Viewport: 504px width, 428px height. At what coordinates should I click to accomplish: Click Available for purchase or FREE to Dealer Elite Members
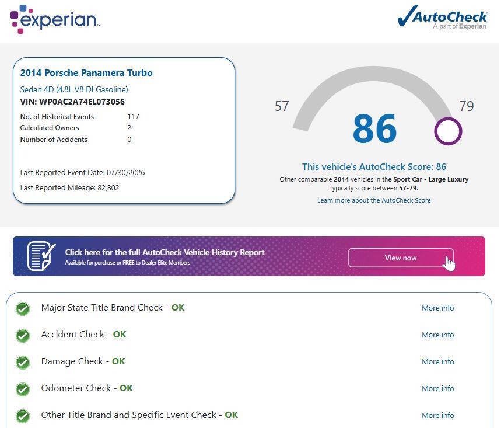point(128,263)
